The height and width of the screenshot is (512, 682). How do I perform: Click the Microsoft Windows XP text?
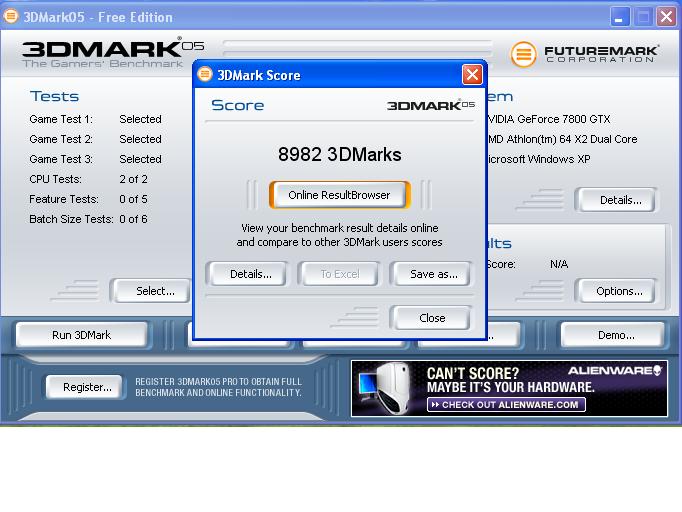(x=538, y=159)
